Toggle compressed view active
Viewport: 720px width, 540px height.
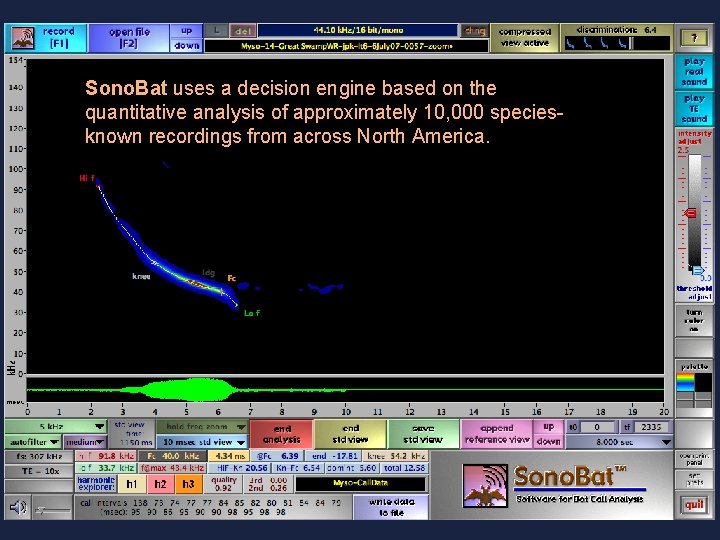coord(524,38)
